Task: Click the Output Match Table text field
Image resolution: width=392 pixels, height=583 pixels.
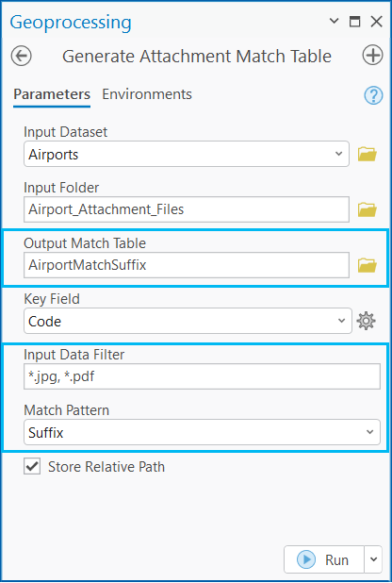Action: point(187,265)
